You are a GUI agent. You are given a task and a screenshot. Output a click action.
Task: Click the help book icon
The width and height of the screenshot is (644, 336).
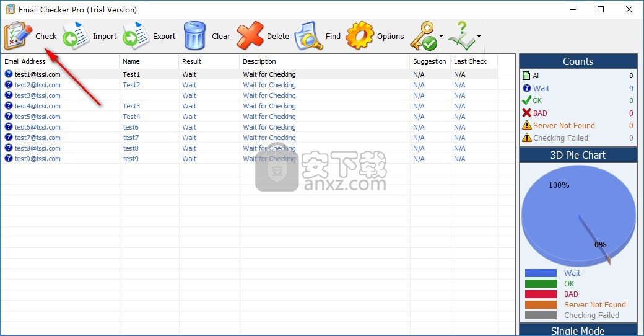462,36
